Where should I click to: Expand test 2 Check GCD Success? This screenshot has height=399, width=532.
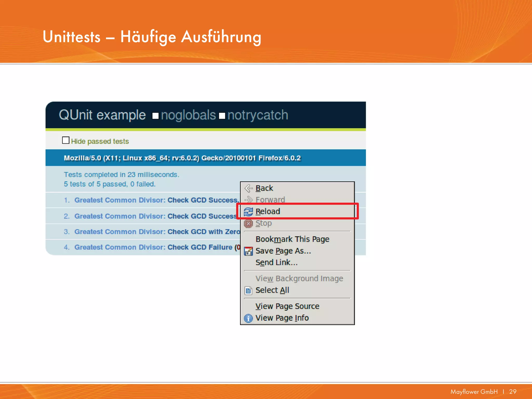coord(151,216)
